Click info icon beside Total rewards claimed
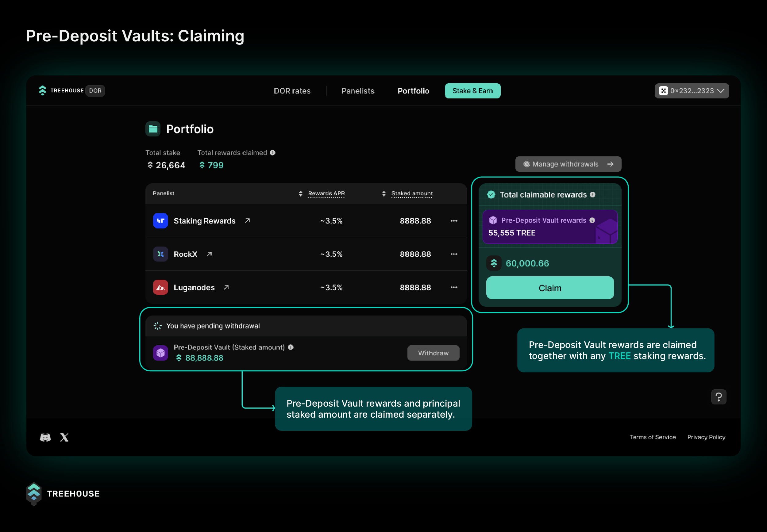Image resolution: width=767 pixels, height=532 pixels. [x=273, y=153]
